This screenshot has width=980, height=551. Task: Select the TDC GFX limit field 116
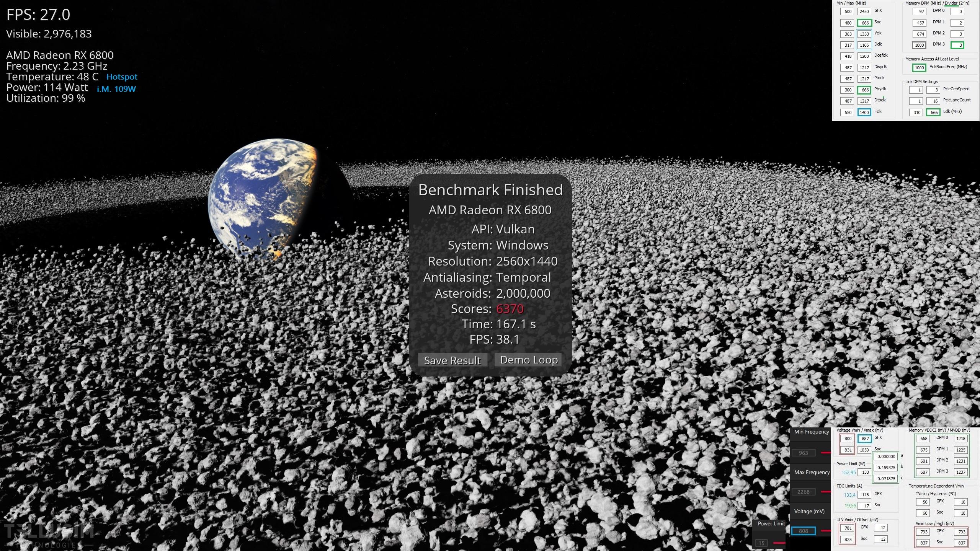[x=864, y=494]
